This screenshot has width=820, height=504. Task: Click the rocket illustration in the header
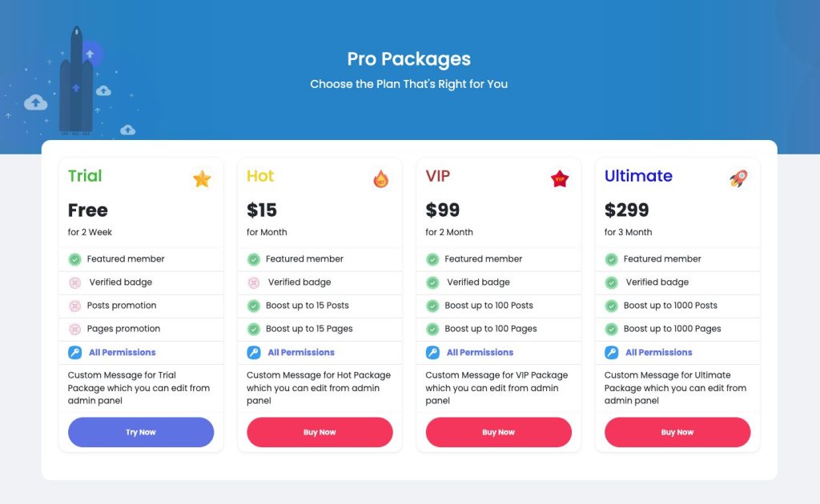pos(76,80)
